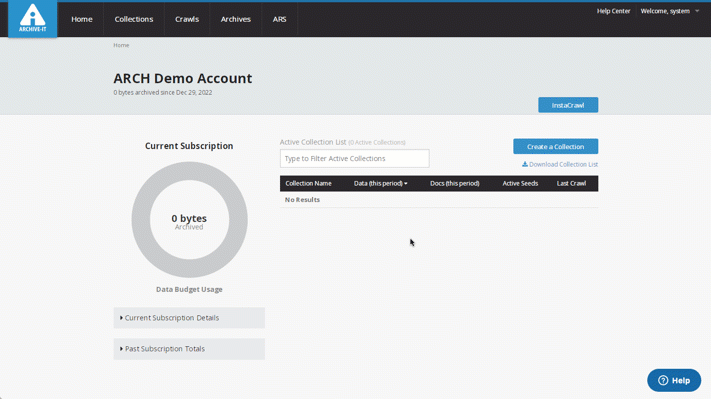Sort by Last Crawl column
711x399 pixels.
[571, 183]
